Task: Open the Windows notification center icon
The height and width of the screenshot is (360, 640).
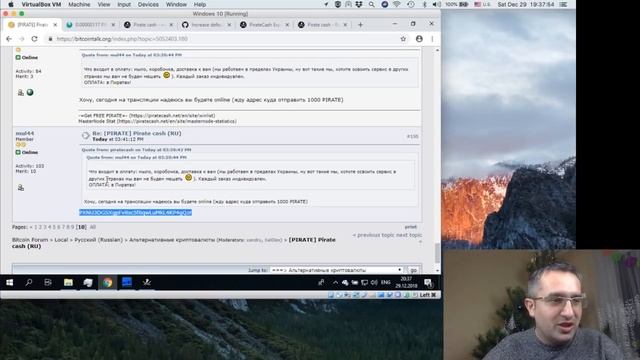Action: coord(428,282)
